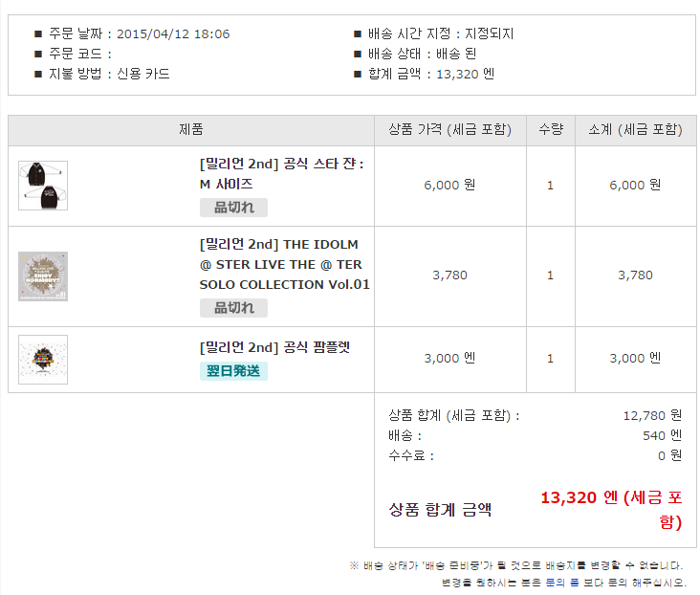Click the 品切れ badge under Solo Collection
Viewport: 700px width, 595px height.
click(x=233, y=308)
